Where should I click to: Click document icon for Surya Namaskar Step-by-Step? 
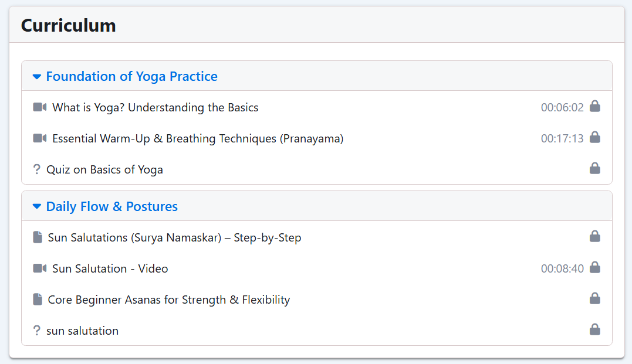pos(38,237)
